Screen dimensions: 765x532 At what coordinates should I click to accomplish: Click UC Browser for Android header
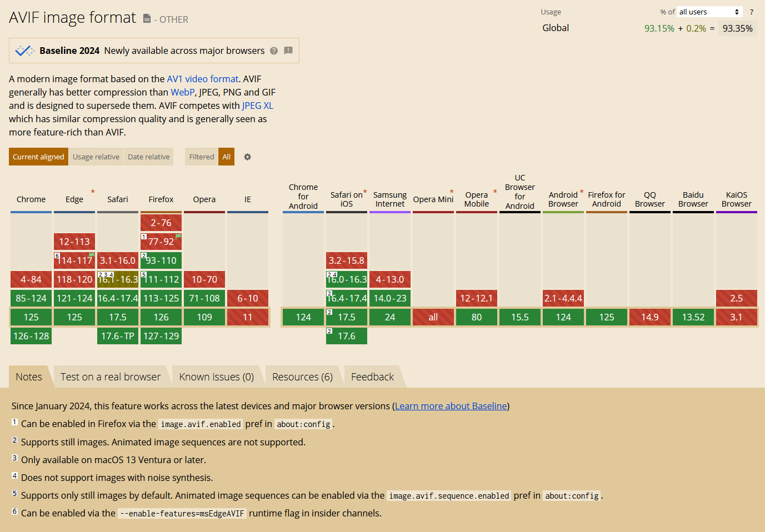[x=520, y=192]
